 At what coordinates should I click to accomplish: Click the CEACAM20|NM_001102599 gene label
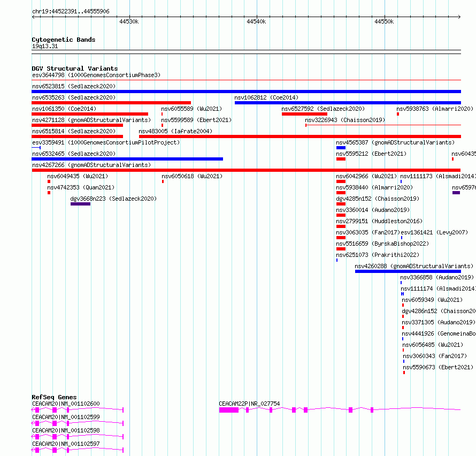pyautogui.click(x=66, y=417)
